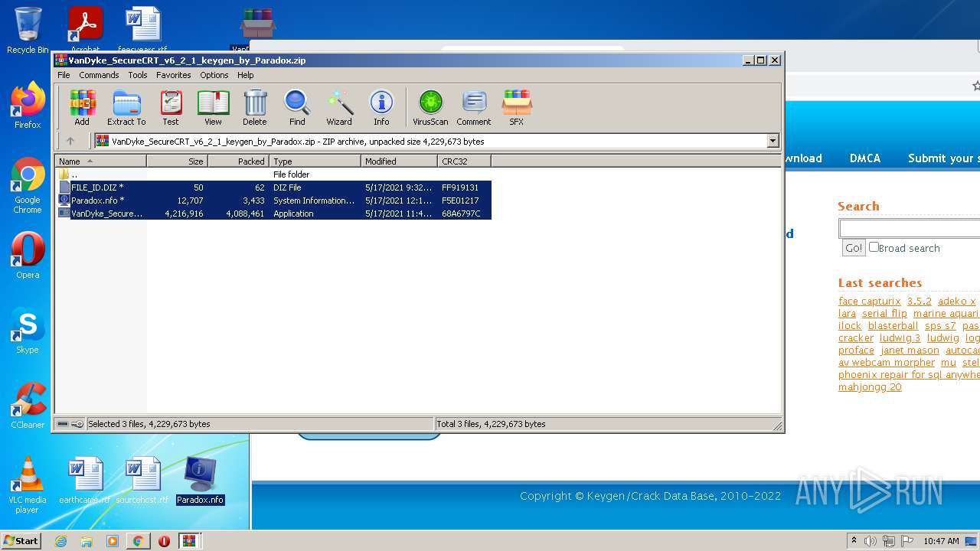Screen dimensions: 980x551
Task: Click the browser search input field
Action: click(910, 228)
